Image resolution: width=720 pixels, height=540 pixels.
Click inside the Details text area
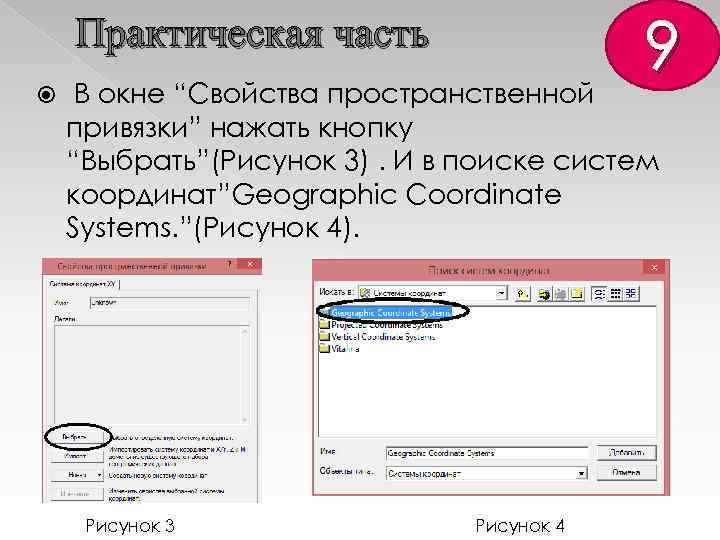(x=148, y=374)
